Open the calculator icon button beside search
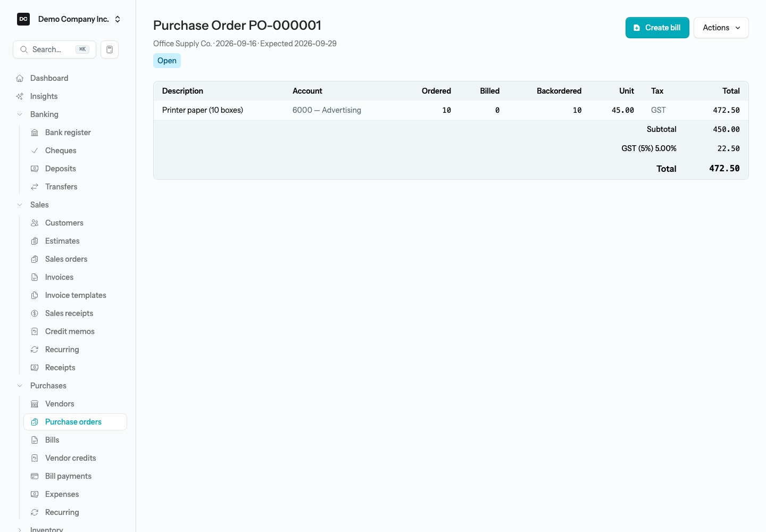This screenshot has height=532, width=766. coord(110,49)
